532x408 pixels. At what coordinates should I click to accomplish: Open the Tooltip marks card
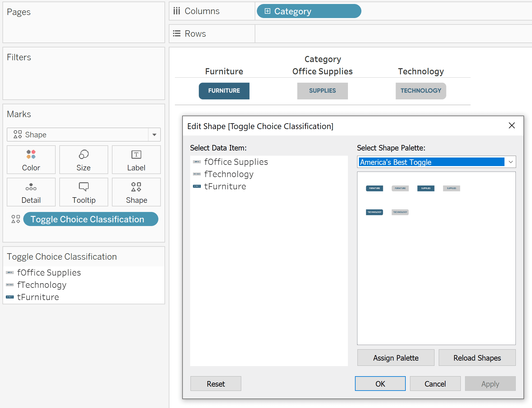click(84, 192)
